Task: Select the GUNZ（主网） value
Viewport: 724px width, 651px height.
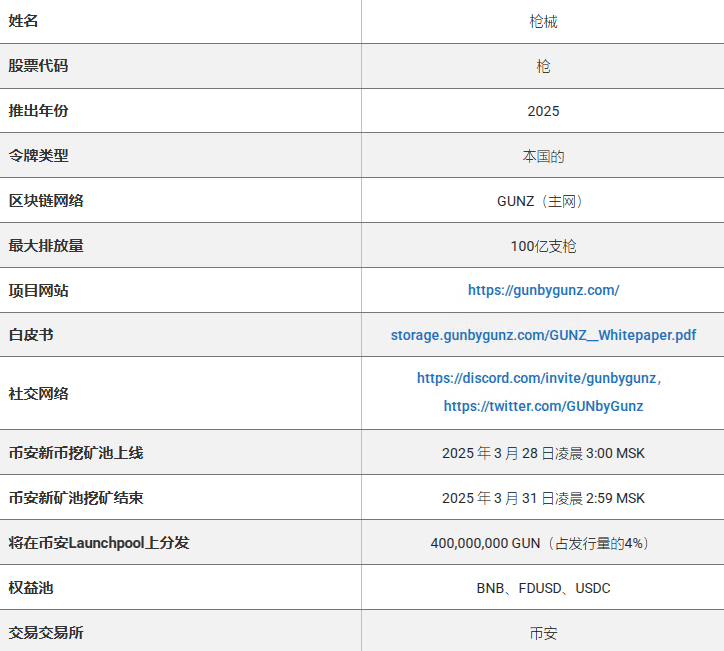Action: [x=540, y=201]
